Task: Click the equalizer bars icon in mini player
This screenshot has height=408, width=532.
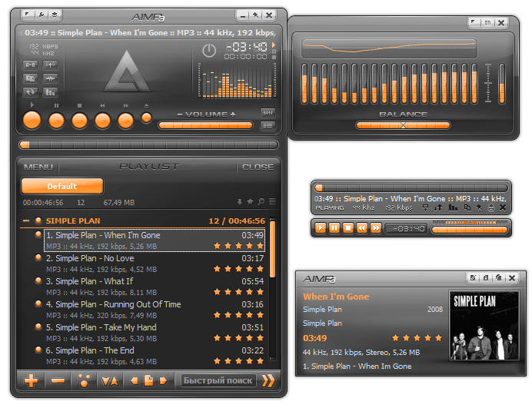Action: click(453, 207)
